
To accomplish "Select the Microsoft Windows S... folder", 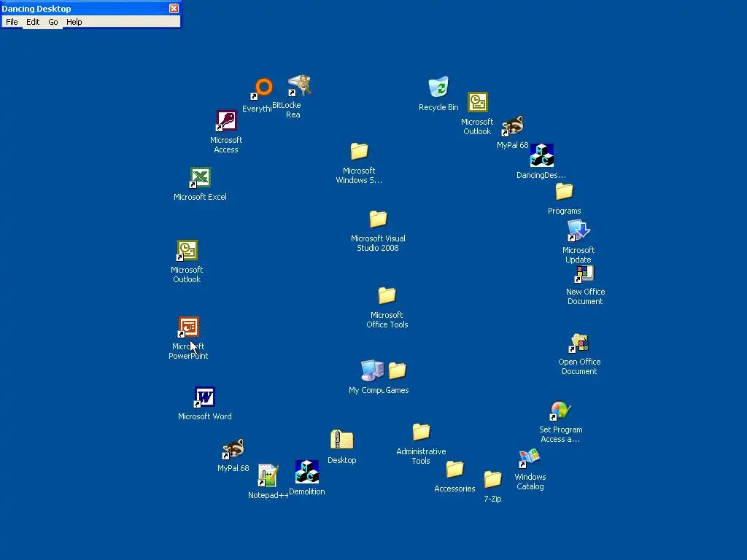I will (359, 152).
